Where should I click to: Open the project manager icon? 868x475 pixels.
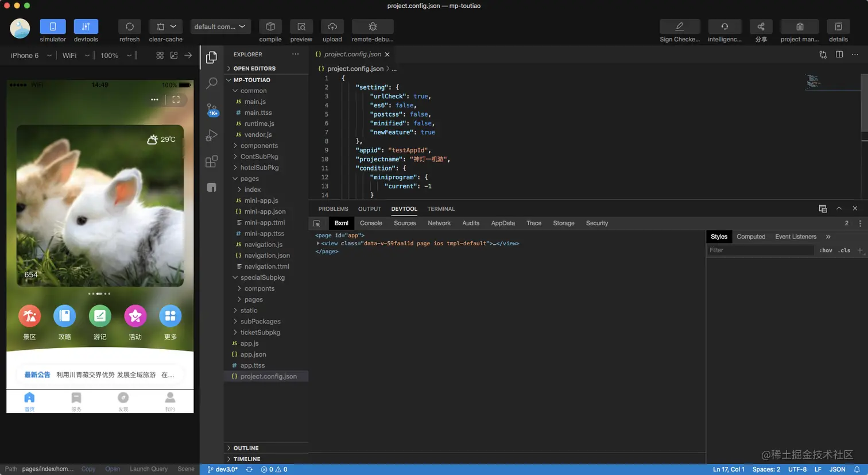(x=800, y=26)
